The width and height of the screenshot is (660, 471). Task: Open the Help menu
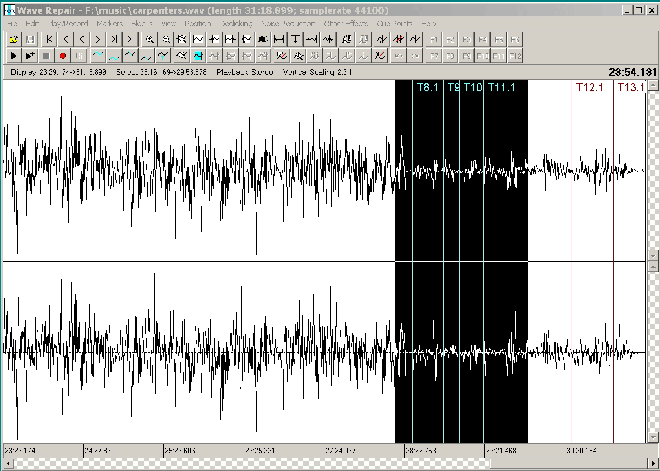pyautogui.click(x=429, y=22)
